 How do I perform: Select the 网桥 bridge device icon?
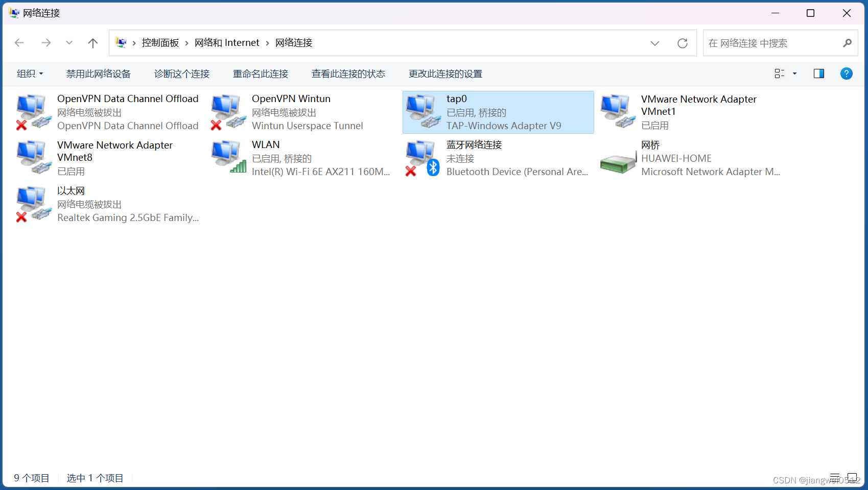[618, 162]
